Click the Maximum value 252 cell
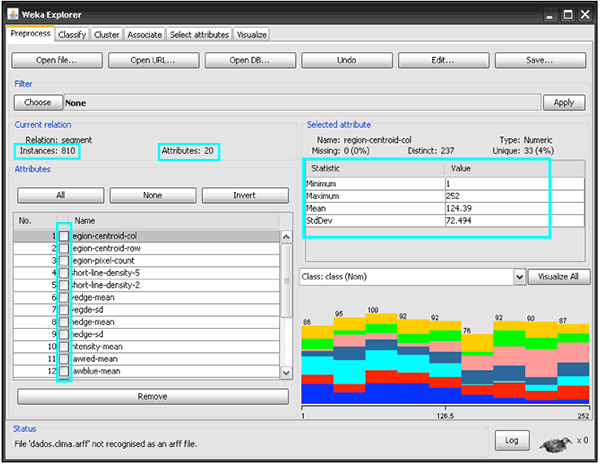The image size is (600, 464). [515, 196]
